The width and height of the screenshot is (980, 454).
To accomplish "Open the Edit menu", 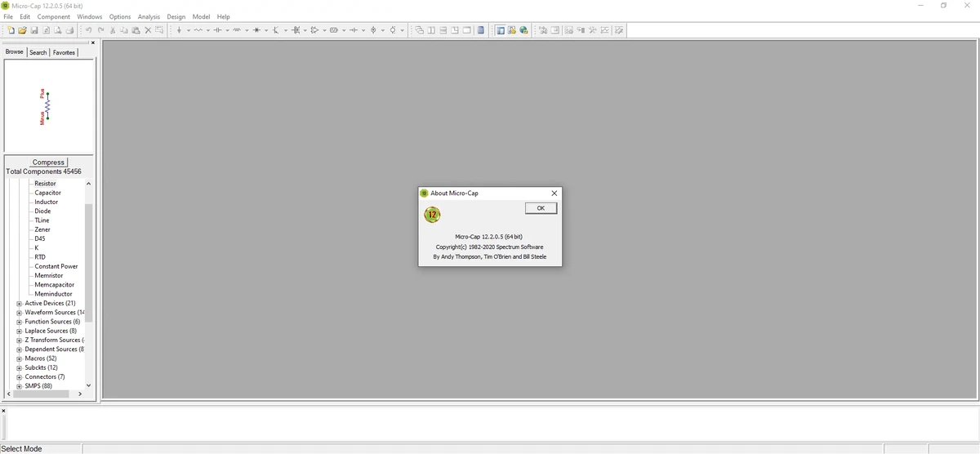I will [x=25, y=16].
